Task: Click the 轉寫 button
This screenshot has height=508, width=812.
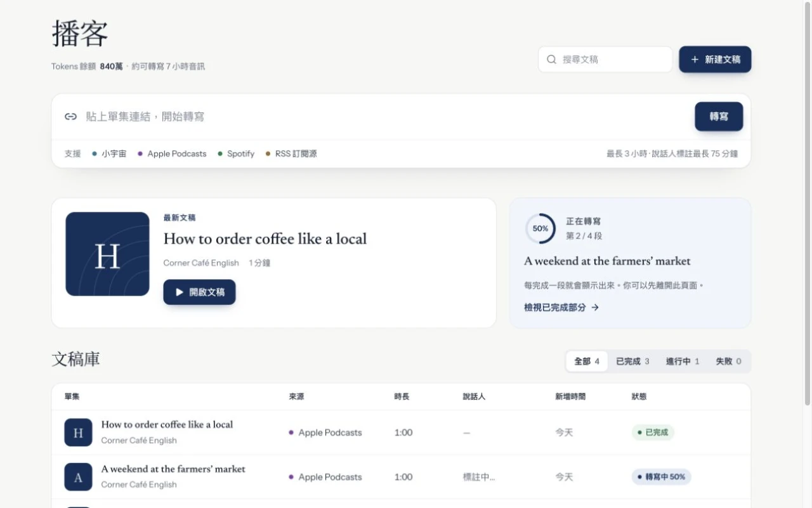Action: [x=719, y=117]
